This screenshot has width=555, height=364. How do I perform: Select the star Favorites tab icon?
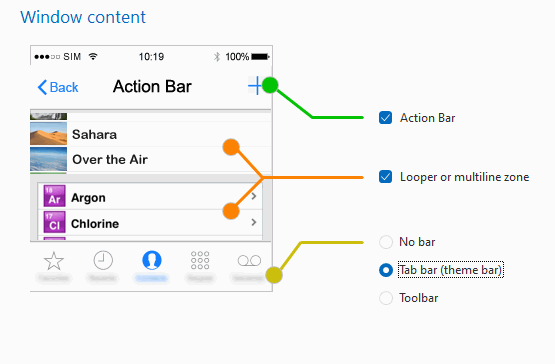click(54, 261)
